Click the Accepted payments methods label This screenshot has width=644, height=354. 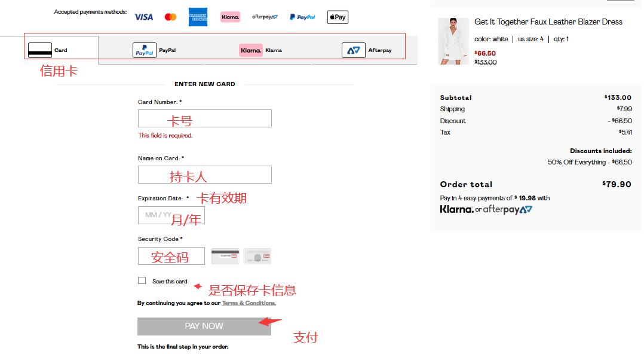(90, 12)
